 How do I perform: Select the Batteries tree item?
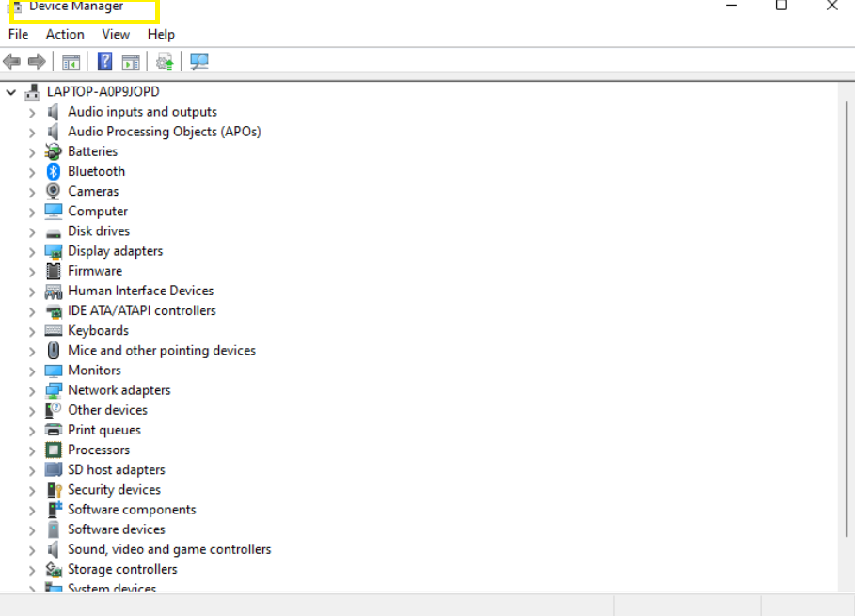coord(93,151)
